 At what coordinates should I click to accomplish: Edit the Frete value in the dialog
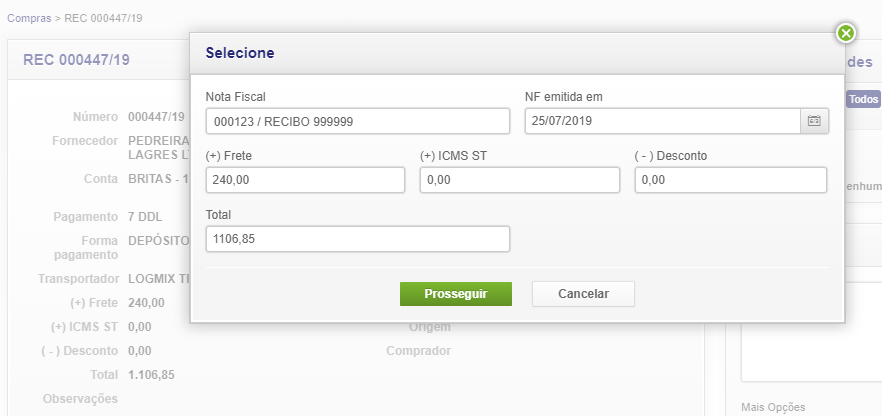(x=304, y=180)
